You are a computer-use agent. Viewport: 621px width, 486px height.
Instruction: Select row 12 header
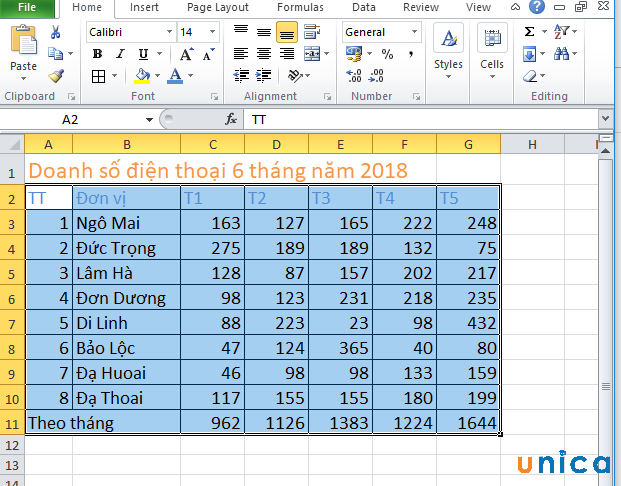click(x=12, y=446)
